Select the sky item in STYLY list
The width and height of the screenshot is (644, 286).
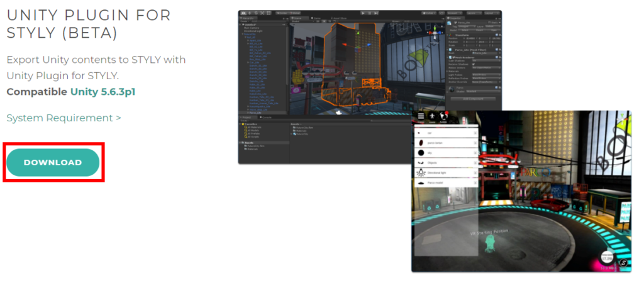[446, 153]
